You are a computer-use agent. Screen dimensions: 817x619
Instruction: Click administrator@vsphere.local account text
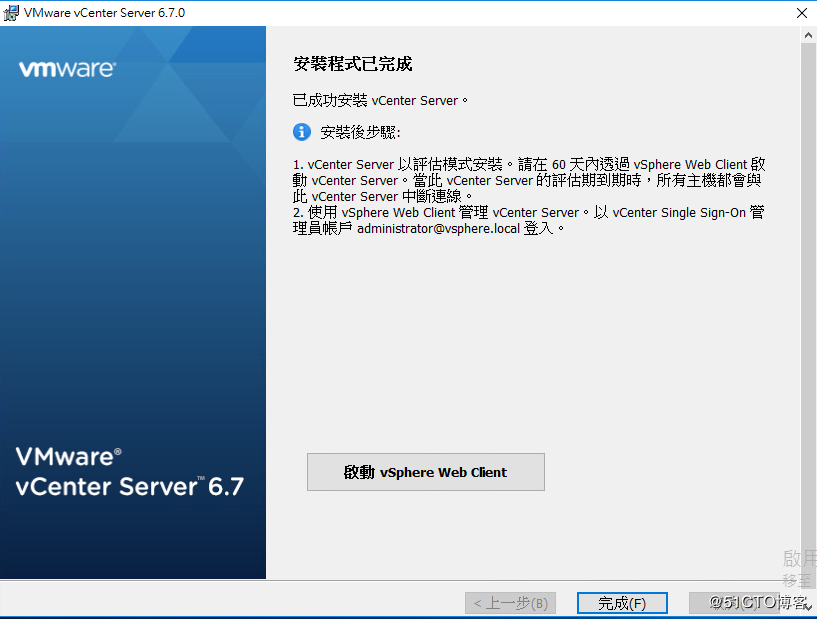[438, 229]
